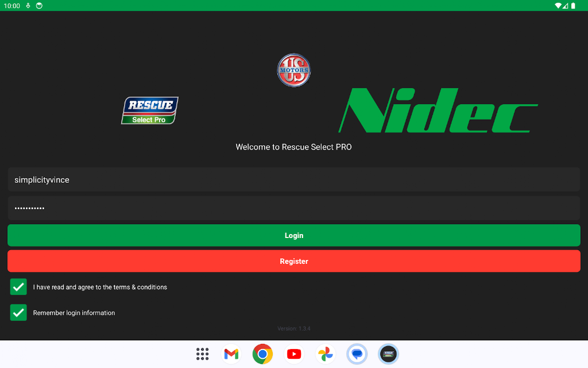Viewport: 588px width, 368px height.
Task: Tap the Version 1.3.4 text
Action: (294, 328)
